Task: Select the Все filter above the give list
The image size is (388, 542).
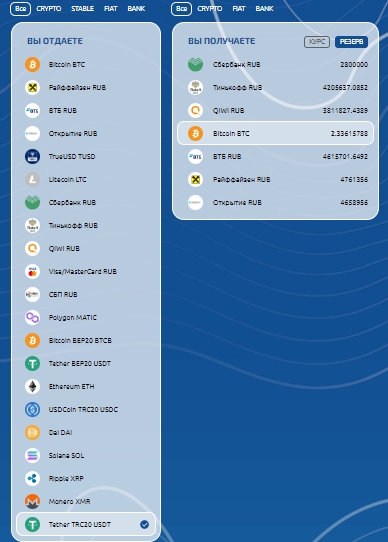Action: [20, 9]
